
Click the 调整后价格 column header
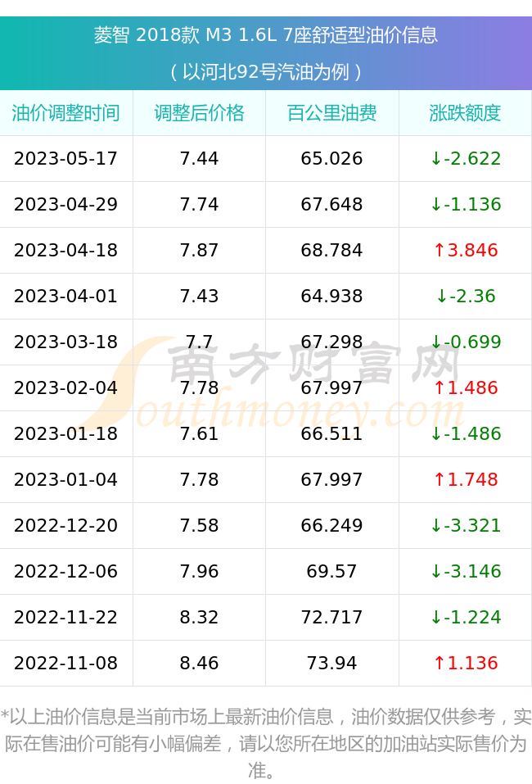(x=199, y=113)
